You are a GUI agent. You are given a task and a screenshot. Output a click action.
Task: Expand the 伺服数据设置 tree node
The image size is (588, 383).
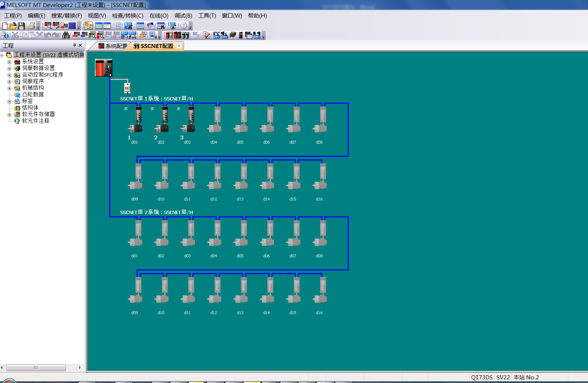[x=10, y=68]
